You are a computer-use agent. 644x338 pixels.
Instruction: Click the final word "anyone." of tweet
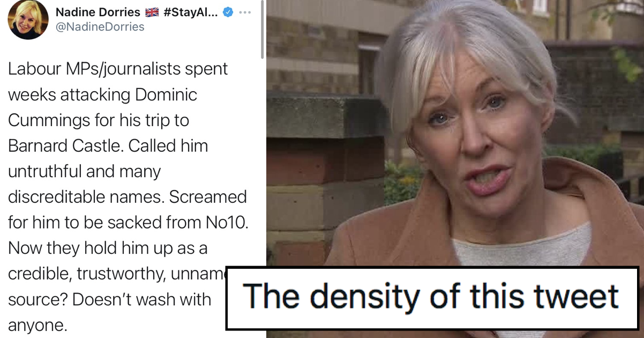click(38, 326)
